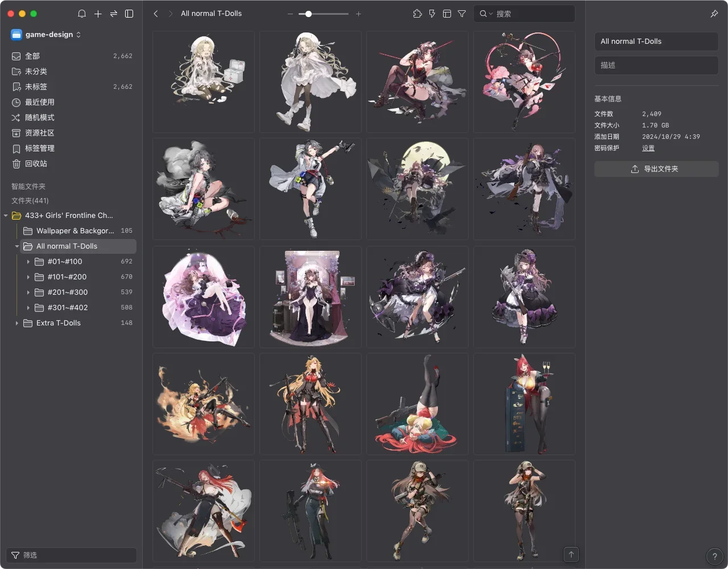Image resolution: width=728 pixels, height=569 pixels.
Task: Select the pink heart character thumbnail
Action: [x=524, y=82]
